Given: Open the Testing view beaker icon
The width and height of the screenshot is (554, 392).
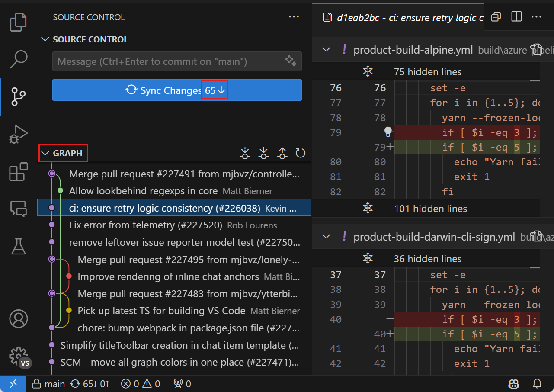Looking at the screenshot, I should [18, 246].
